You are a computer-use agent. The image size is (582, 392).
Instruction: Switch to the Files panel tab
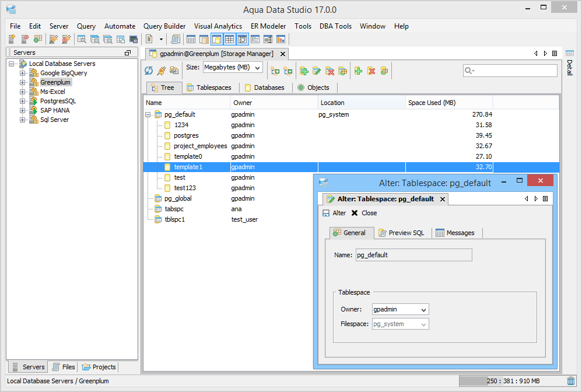click(64, 367)
